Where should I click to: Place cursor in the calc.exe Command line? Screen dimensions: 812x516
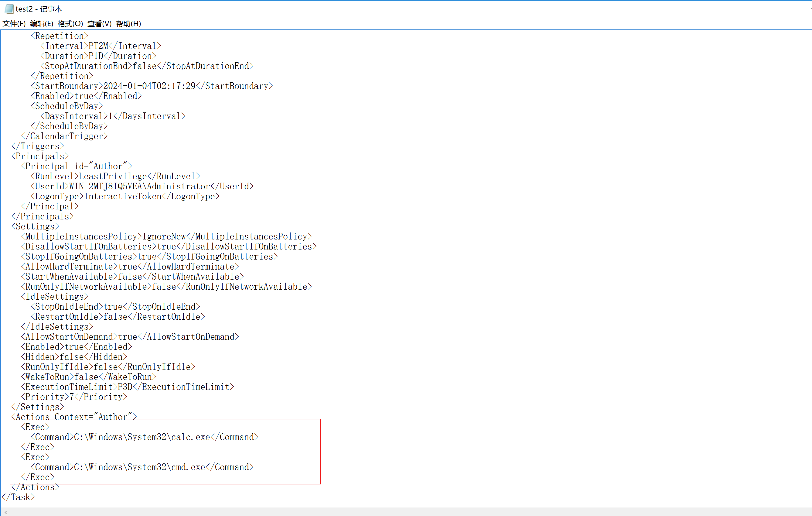(145, 437)
